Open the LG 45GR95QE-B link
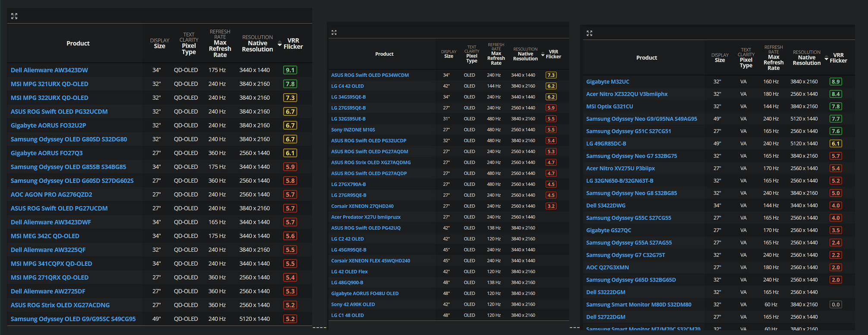 pos(349,250)
